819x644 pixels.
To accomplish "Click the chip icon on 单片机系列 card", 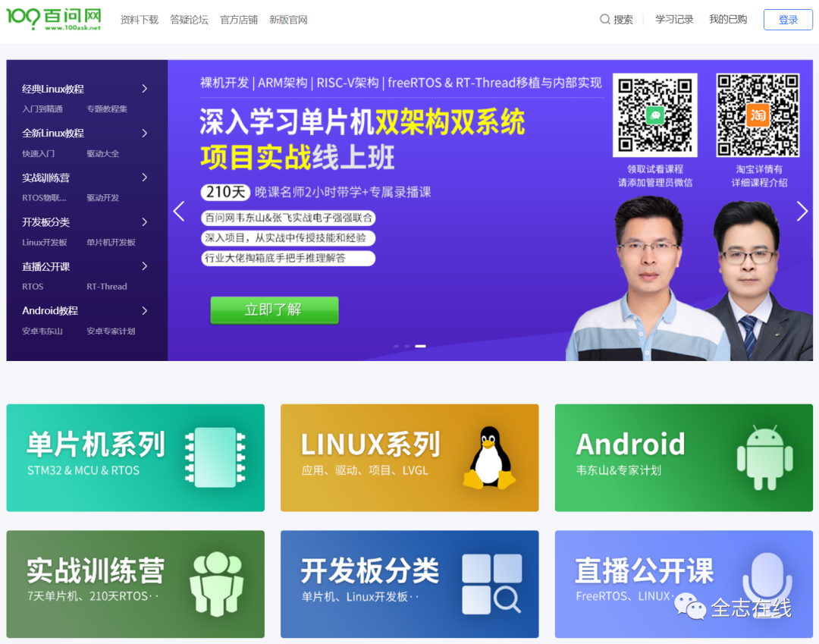I will coord(215,457).
